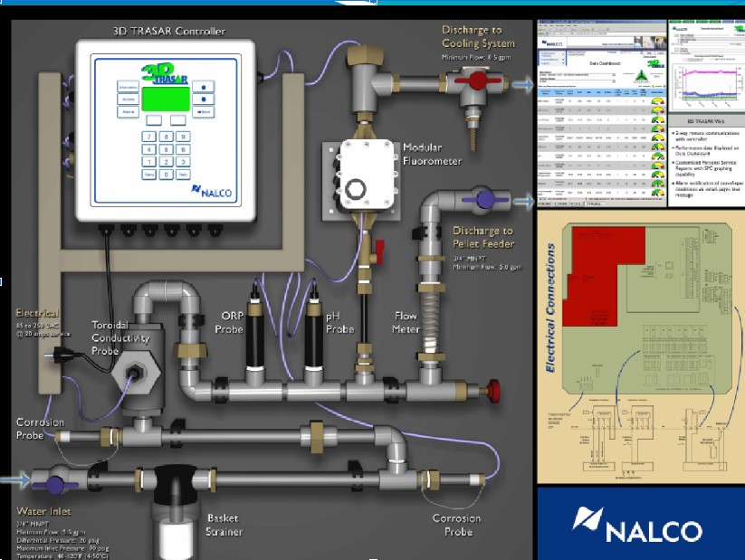This screenshot has height=560, width=745.
Task: Click the '3D TRASAR Web' heading
Action: (706, 121)
